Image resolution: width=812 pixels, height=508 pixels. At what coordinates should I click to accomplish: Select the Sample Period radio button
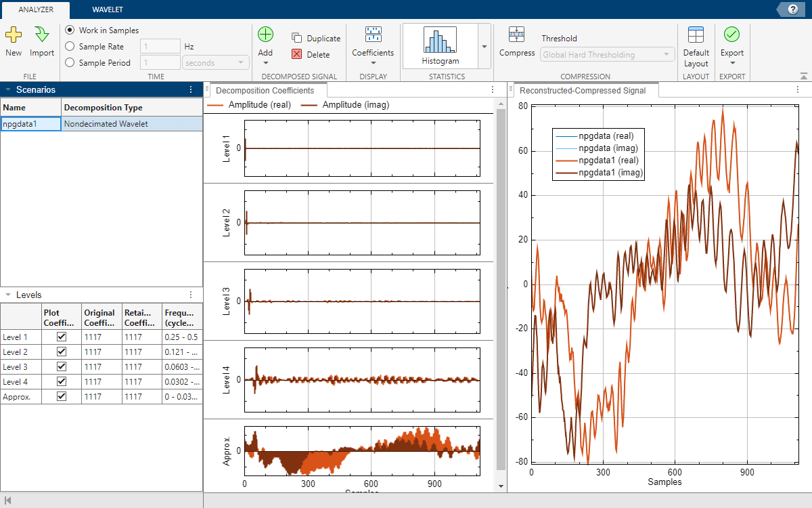tap(70, 63)
